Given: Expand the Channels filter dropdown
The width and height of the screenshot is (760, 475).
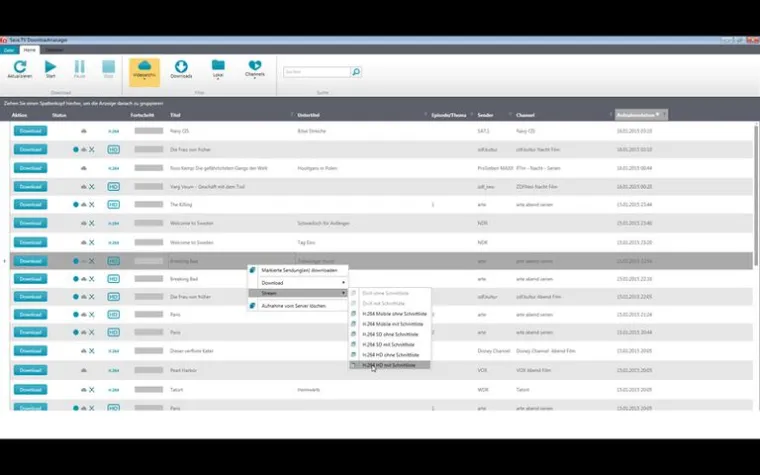Looking at the screenshot, I should 255,68.
